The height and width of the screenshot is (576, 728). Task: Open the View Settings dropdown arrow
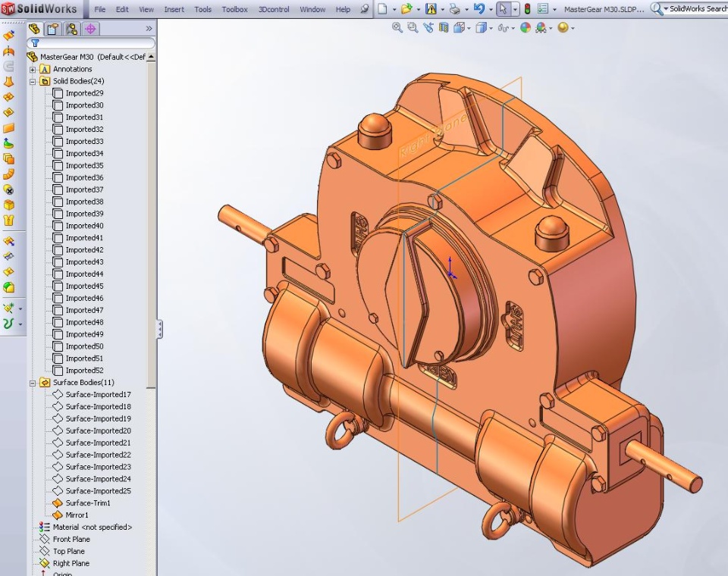(x=573, y=28)
